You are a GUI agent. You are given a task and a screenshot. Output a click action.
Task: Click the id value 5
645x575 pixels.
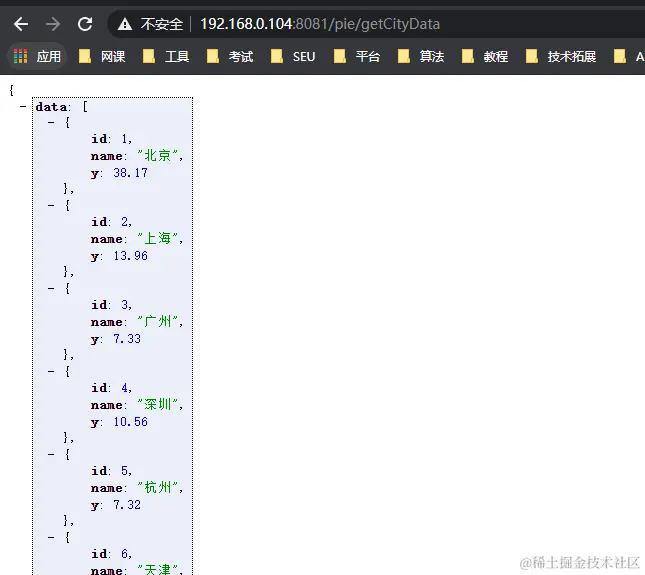(x=124, y=471)
